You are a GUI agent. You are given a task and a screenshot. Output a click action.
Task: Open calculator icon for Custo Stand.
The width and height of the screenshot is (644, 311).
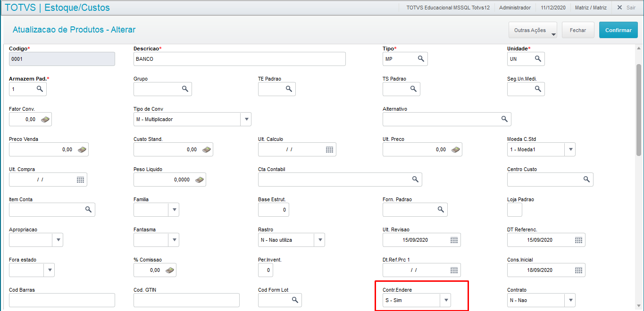pyautogui.click(x=206, y=149)
